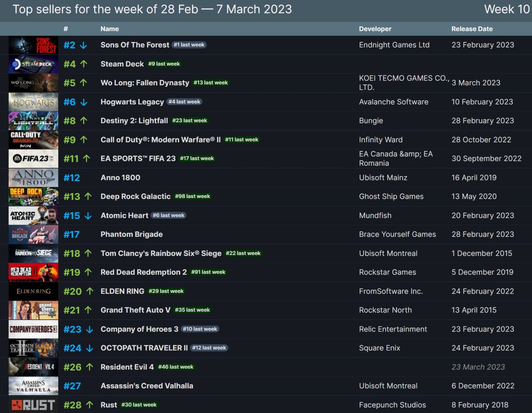Click the Steam Deck logo thumbnail

click(33, 64)
